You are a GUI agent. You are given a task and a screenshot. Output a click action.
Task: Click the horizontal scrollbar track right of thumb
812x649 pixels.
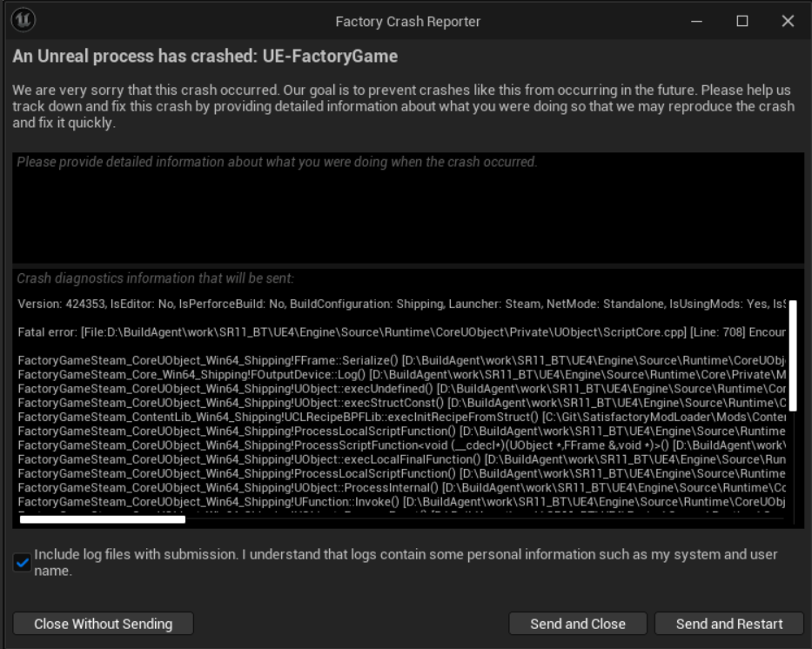486,519
